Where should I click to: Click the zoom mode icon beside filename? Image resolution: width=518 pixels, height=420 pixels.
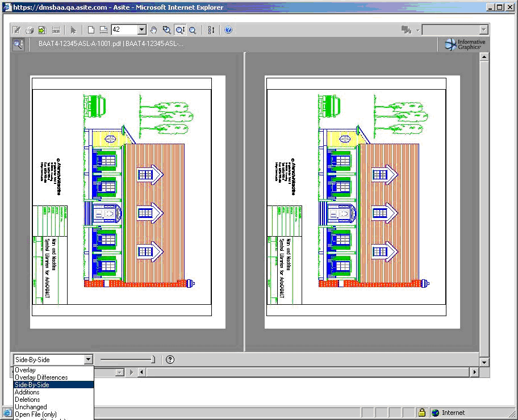[18, 44]
